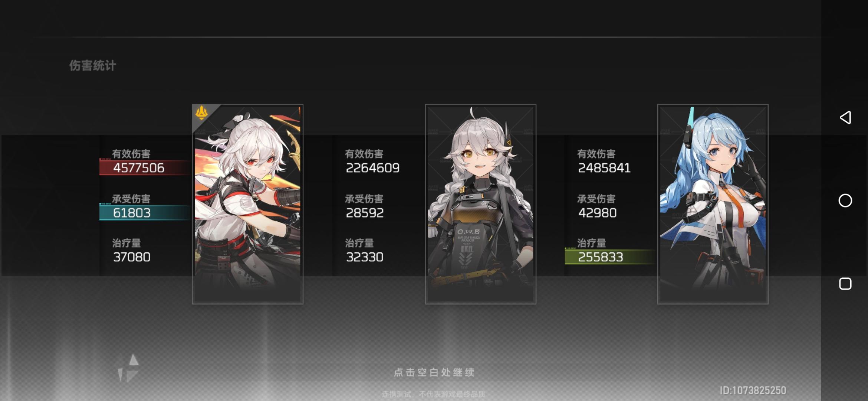Image resolution: width=868 pixels, height=401 pixels.
Task: Click the effective damage value 2485841
Action: (604, 168)
